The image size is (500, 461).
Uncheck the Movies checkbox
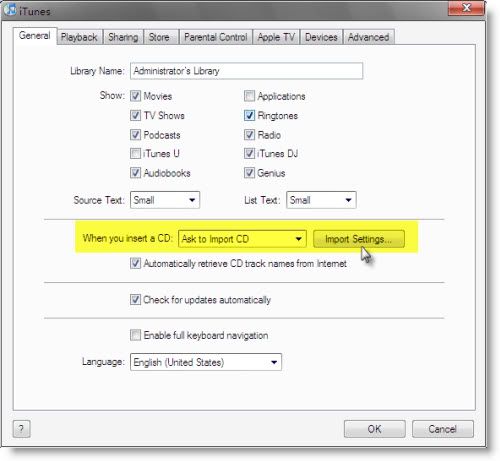tap(135, 96)
